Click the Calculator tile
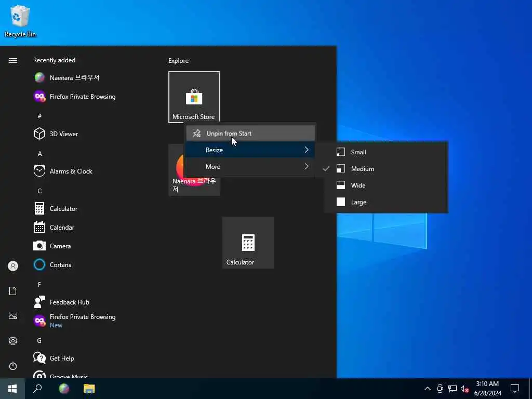This screenshot has width=532, height=399. pyautogui.click(x=248, y=243)
